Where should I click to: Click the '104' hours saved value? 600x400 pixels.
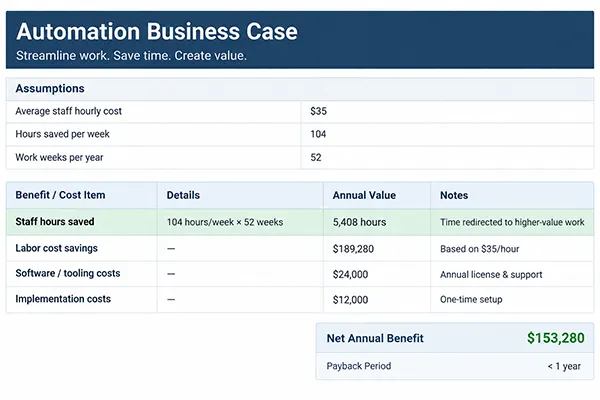coord(318,134)
